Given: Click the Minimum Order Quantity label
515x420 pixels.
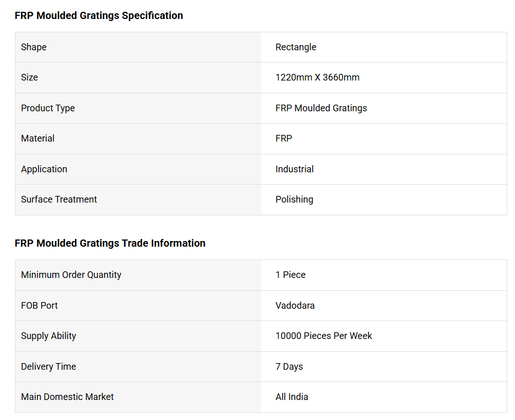Looking at the screenshot, I should coord(71,275).
